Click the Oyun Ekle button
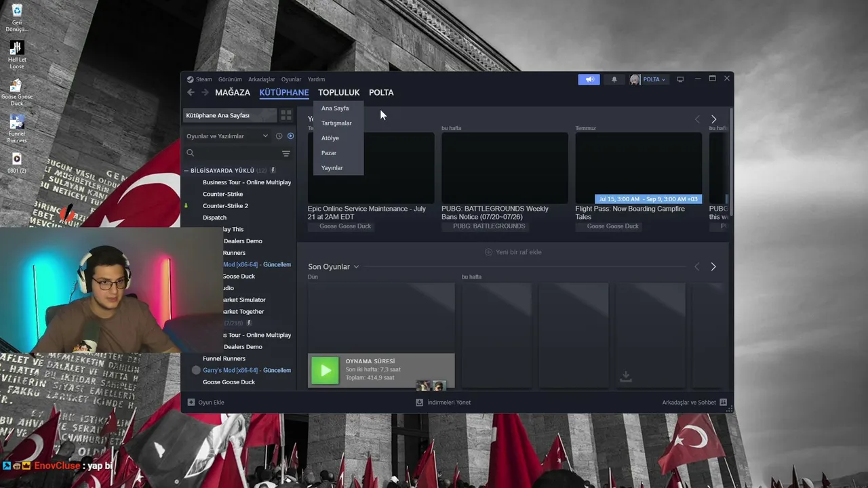The image size is (868, 488). click(206, 403)
